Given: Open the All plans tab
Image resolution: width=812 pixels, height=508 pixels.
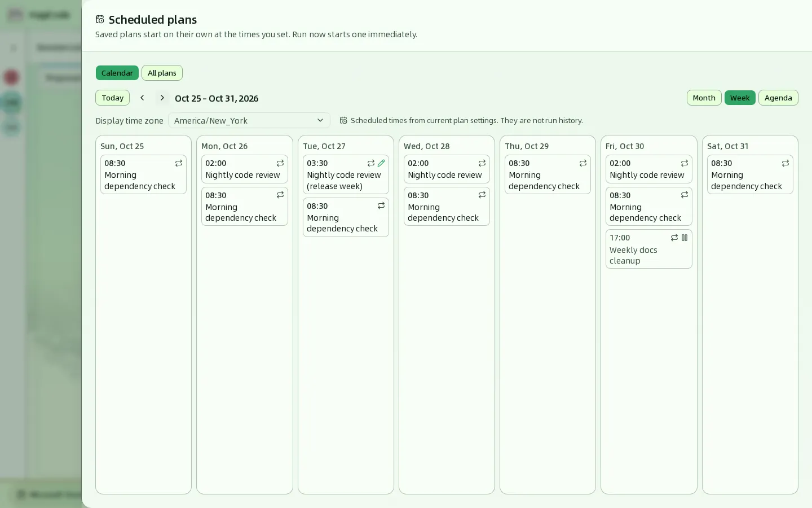Looking at the screenshot, I should [162, 73].
